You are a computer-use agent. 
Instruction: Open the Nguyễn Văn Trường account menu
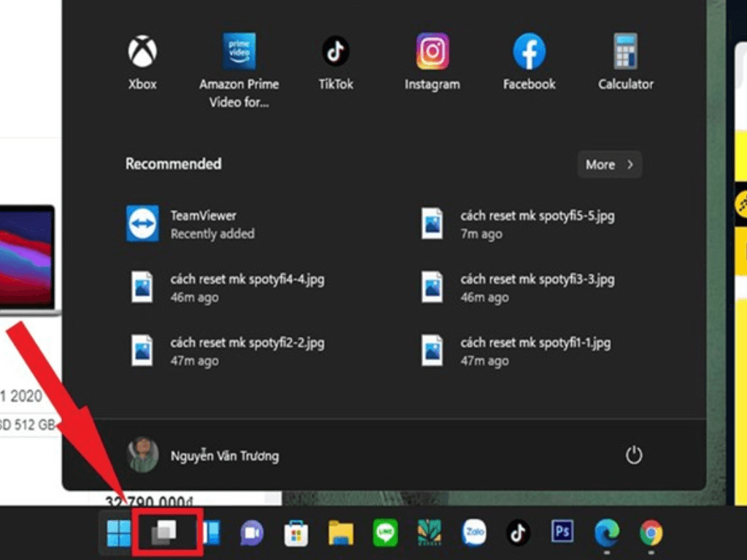point(203,456)
